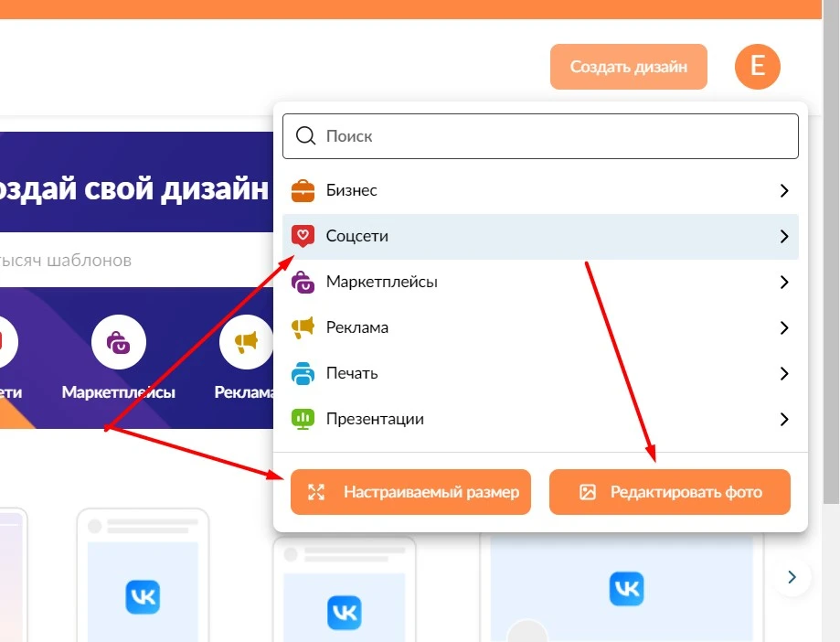Click the purple bag Маркетплейсы menu icon

(303, 282)
